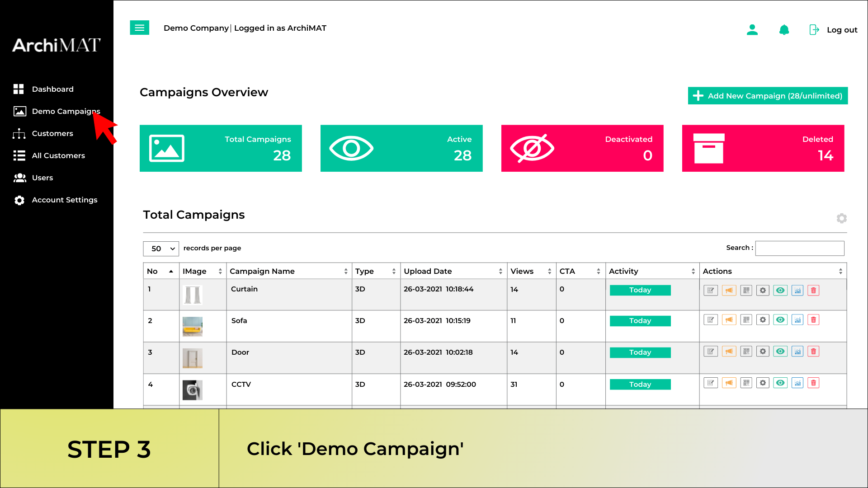Viewport: 868px width, 488px height.
Task: Click inside the Search input field
Action: click(x=799, y=248)
